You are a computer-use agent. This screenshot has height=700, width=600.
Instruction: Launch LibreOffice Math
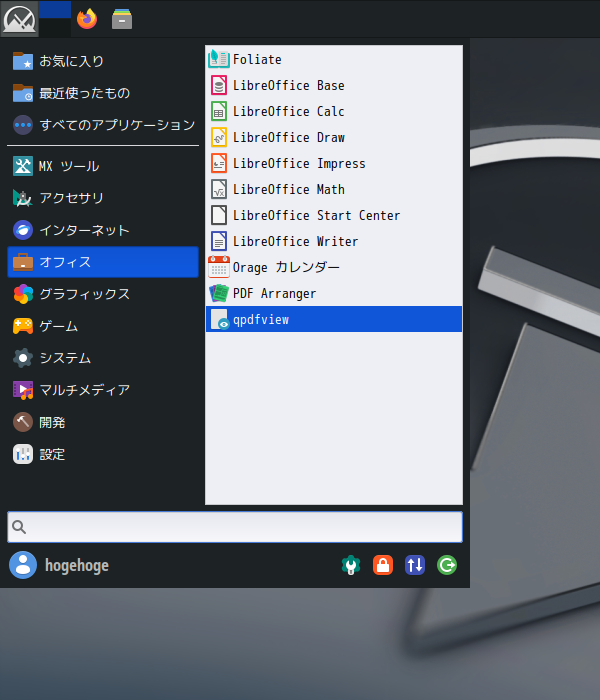pyautogui.click(x=334, y=189)
